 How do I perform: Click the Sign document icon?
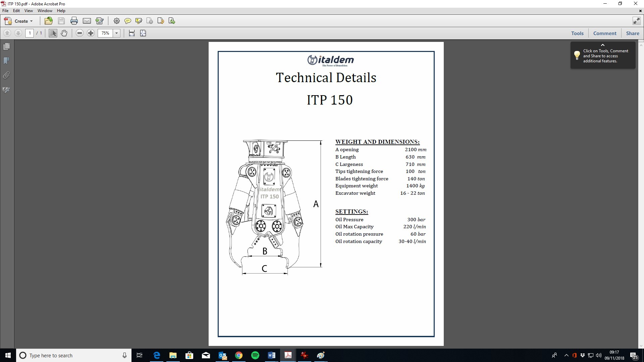100,21
